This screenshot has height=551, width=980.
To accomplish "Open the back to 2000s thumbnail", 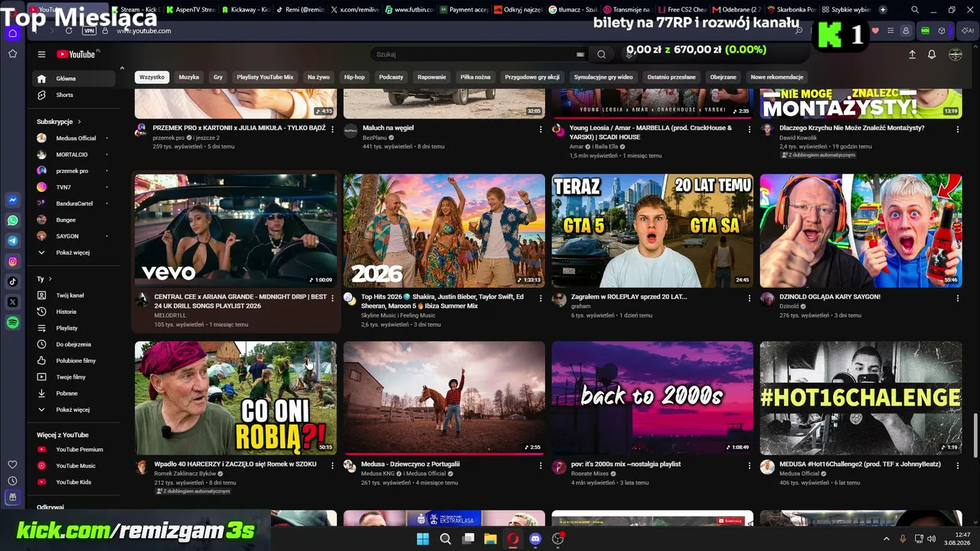I will [652, 398].
